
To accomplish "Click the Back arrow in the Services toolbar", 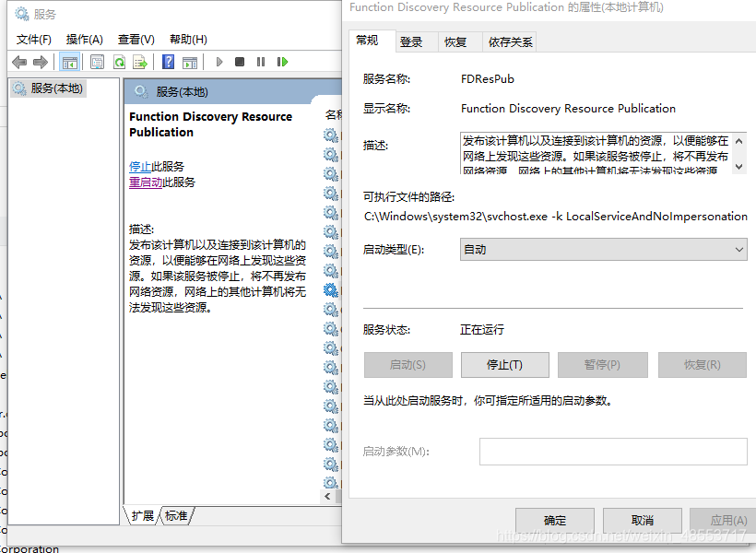I will coord(19,62).
